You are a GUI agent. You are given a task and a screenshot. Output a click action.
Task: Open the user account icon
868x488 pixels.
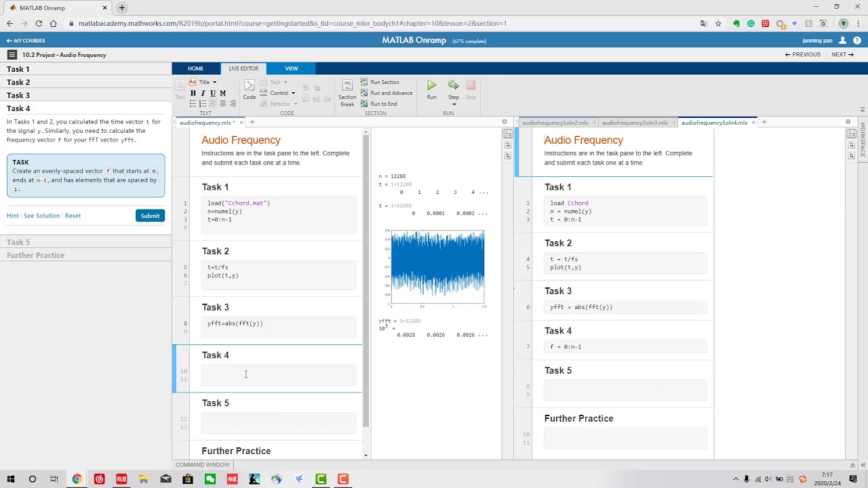click(843, 41)
